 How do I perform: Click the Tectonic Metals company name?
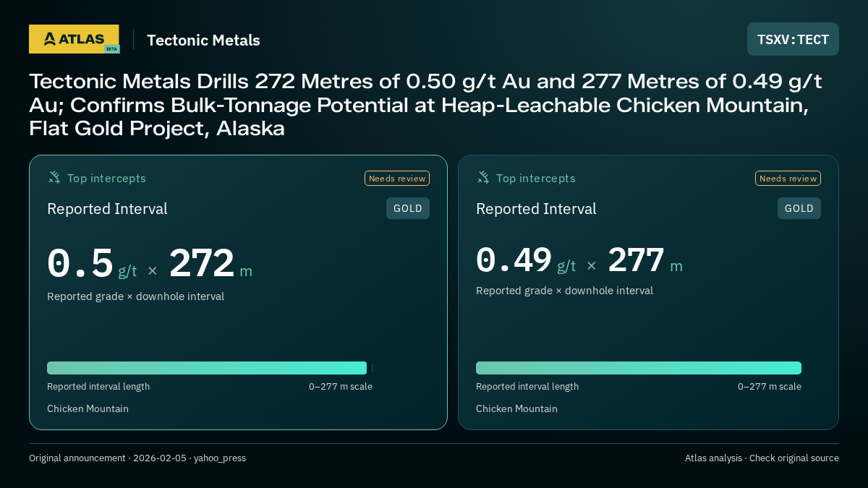click(203, 40)
